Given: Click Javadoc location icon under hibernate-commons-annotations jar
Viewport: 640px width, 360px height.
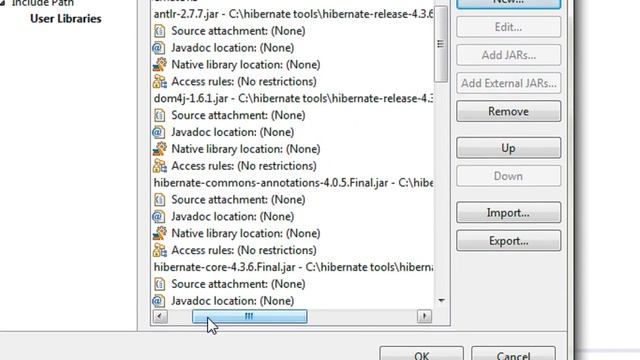Looking at the screenshot, I should click(159, 217).
